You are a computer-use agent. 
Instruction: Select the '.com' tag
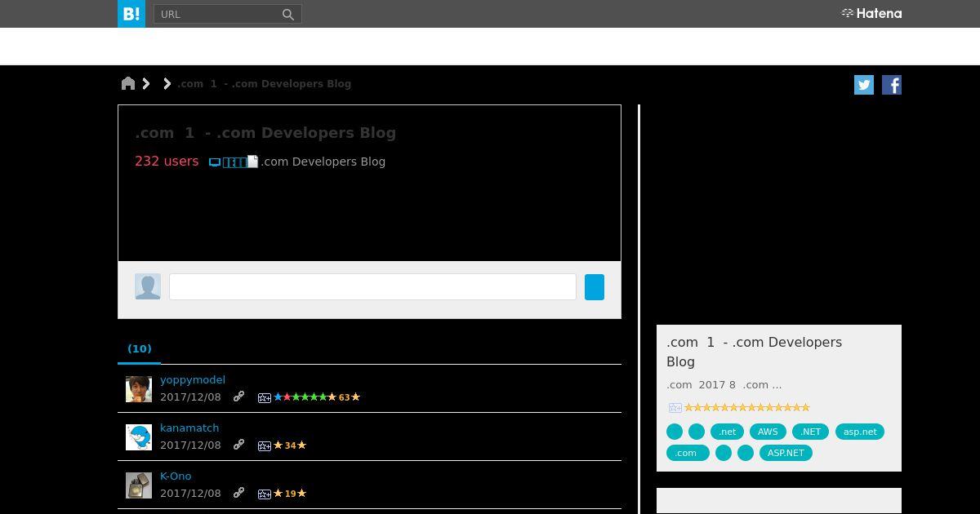(688, 453)
